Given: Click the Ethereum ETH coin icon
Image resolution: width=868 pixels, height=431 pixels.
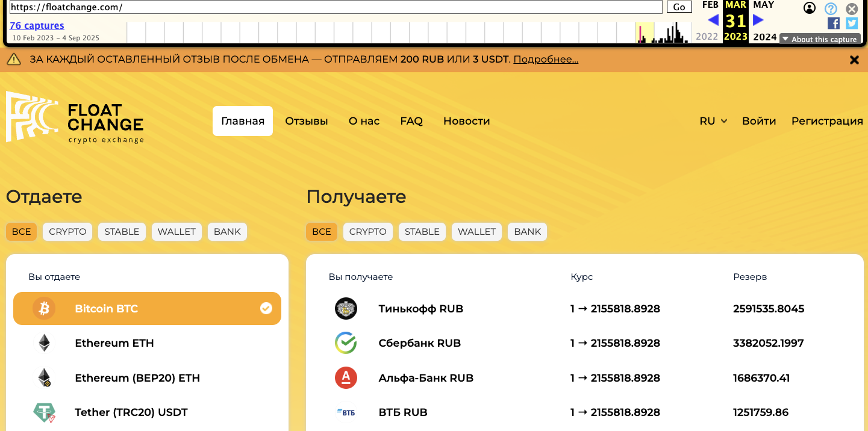Looking at the screenshot, I should pos(44,343).
